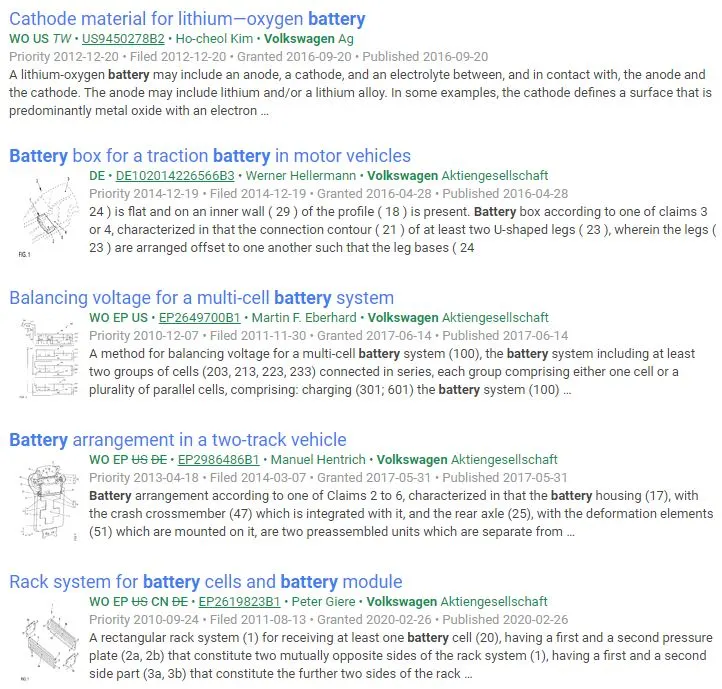Open 'Rack system for battery cells' result

(x=205, y=582)
